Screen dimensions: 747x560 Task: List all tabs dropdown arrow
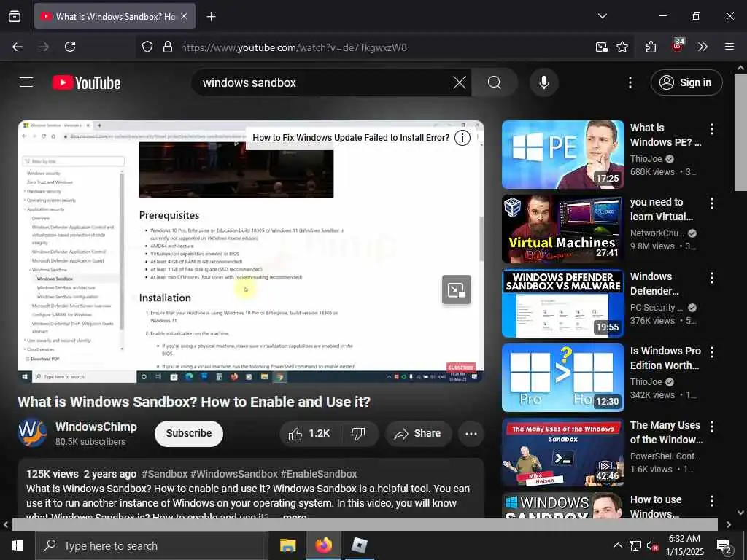click(x=602, y=16)
